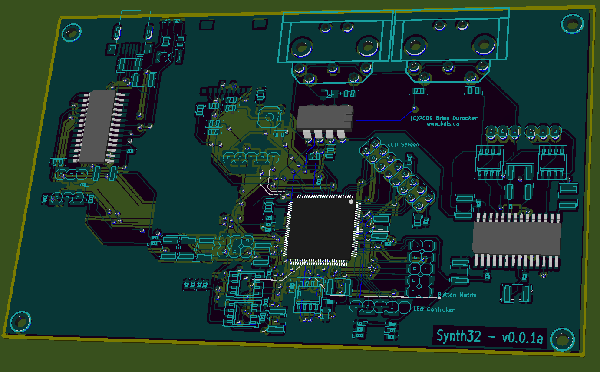
Task: Click the copyright text on the board
Action: 444,121
